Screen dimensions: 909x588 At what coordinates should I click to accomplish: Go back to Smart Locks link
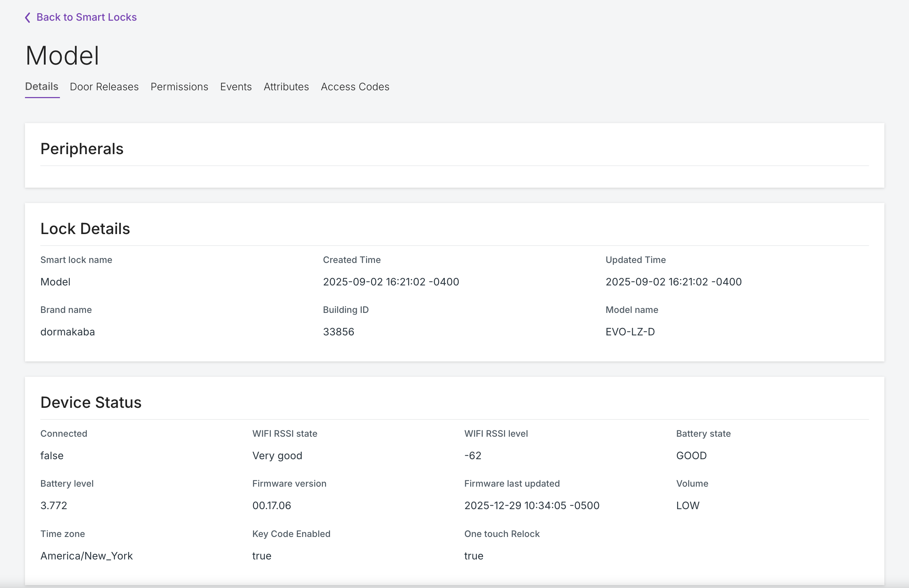pyautogui.click(x=86, y=17)
